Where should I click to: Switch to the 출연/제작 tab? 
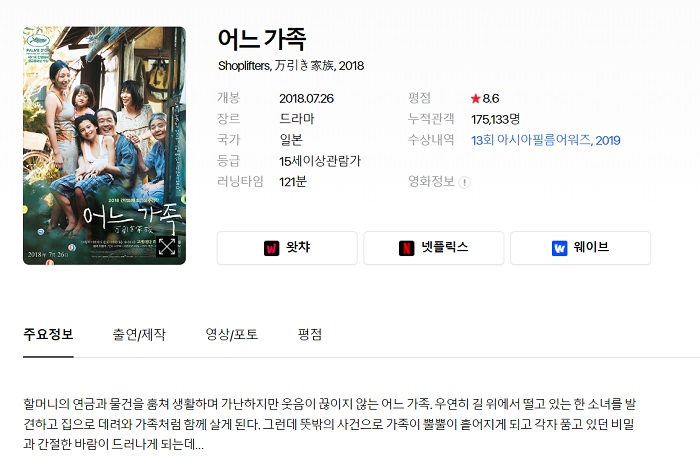point(139,334)
